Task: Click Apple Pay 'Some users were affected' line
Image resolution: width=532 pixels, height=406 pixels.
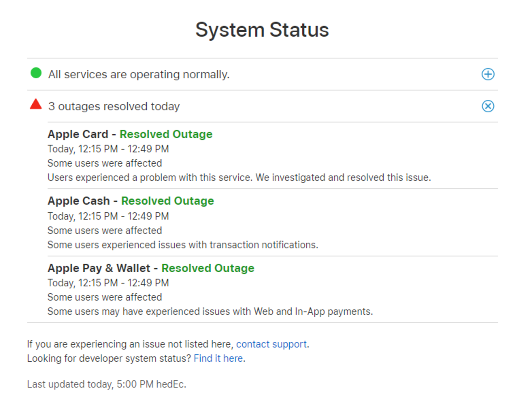Action: pyautogui.click(x=105, y=297)
